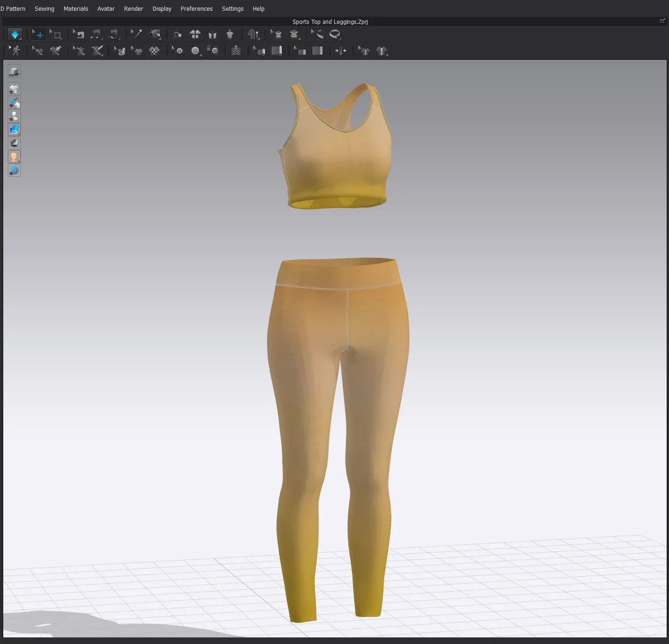Select the Zipper tool icon
This screenshot has height=644, width=669.
pyautogui.click(x=236, y=51)
